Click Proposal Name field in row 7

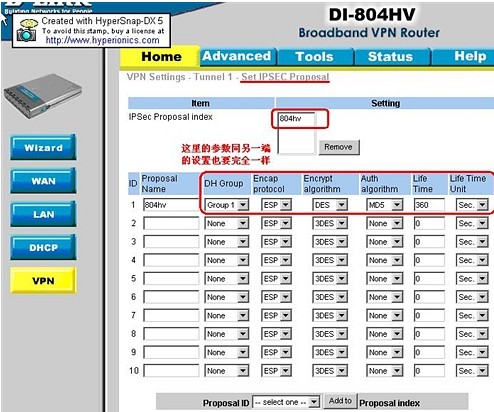click(171, 315)
